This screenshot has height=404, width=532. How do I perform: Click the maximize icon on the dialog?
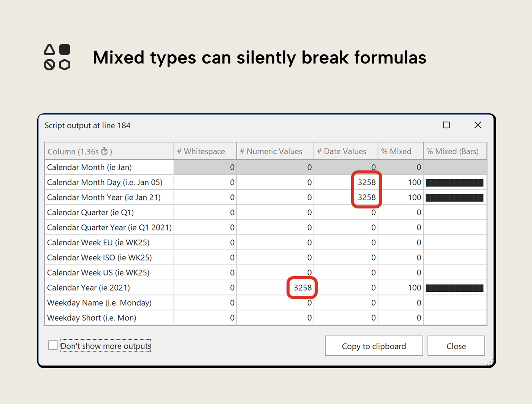446,125
